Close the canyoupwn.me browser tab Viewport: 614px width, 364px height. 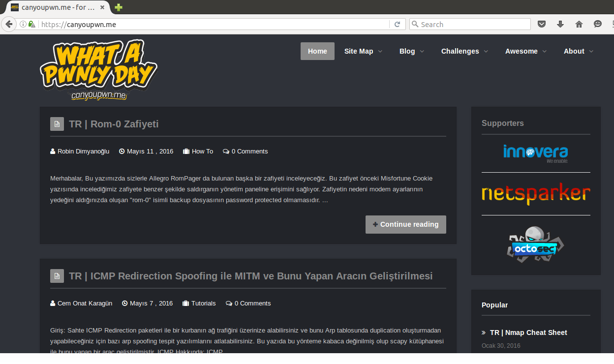point(102,7)
